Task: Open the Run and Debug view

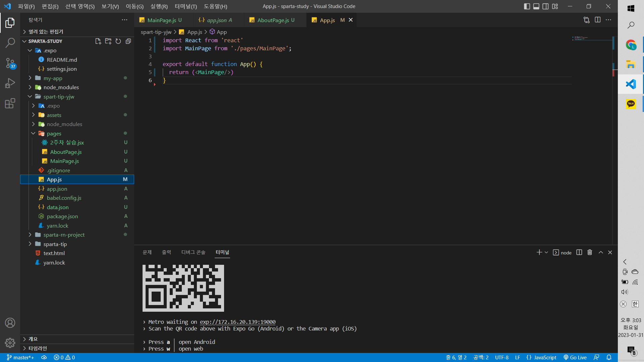Action: click(x=10, y=83)
